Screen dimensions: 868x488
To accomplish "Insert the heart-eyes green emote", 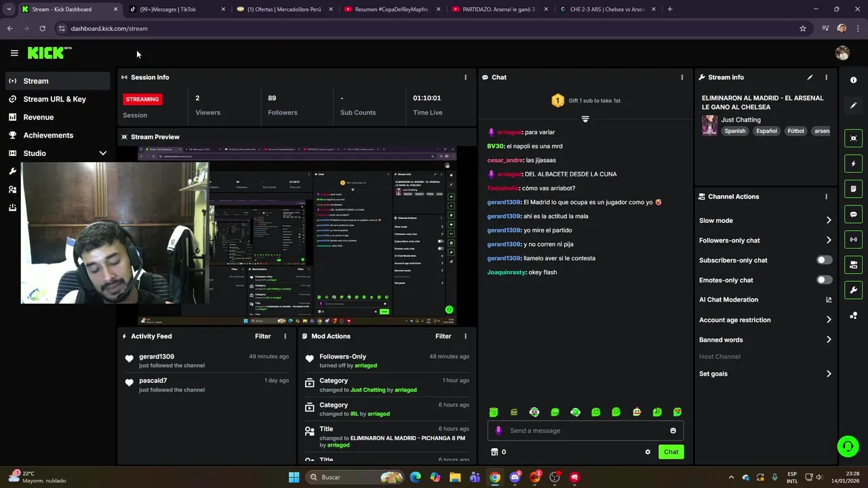I will pyautogui.click(x=677, y=412).
